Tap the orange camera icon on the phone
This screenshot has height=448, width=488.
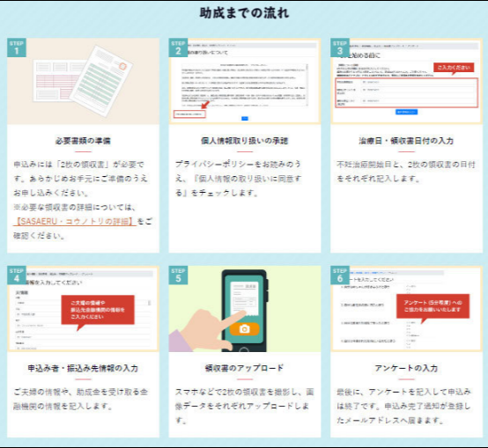[x=244, y=329]
